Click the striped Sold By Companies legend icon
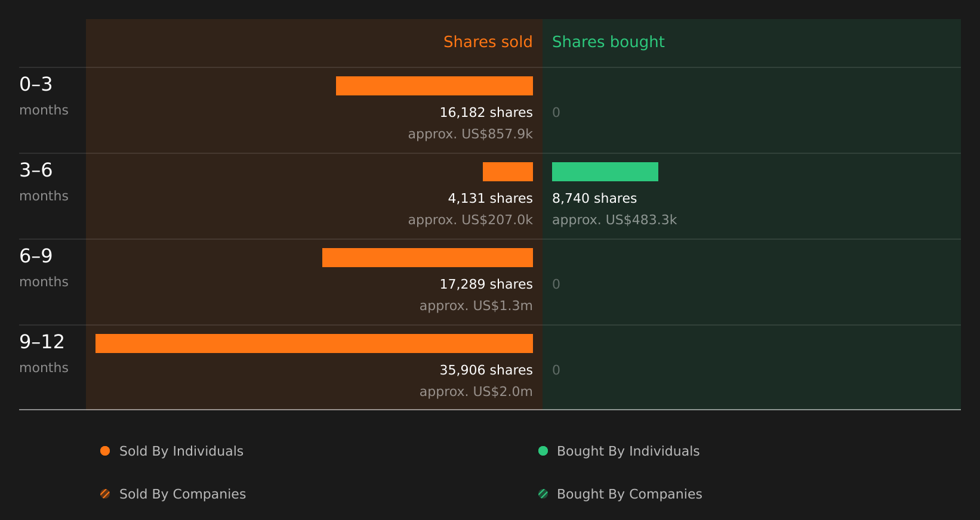 [x=105, y=494]
